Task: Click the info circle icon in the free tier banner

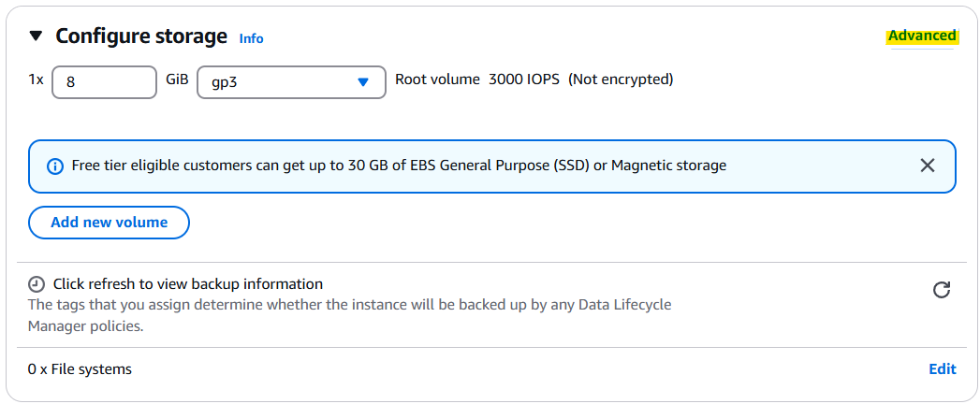Action: (x=55, y=166)
